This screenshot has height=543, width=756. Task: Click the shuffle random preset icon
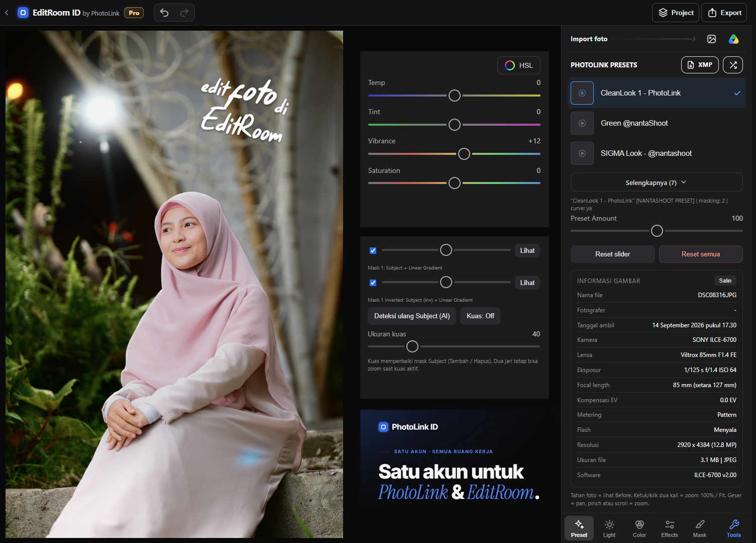coord(733,65)
